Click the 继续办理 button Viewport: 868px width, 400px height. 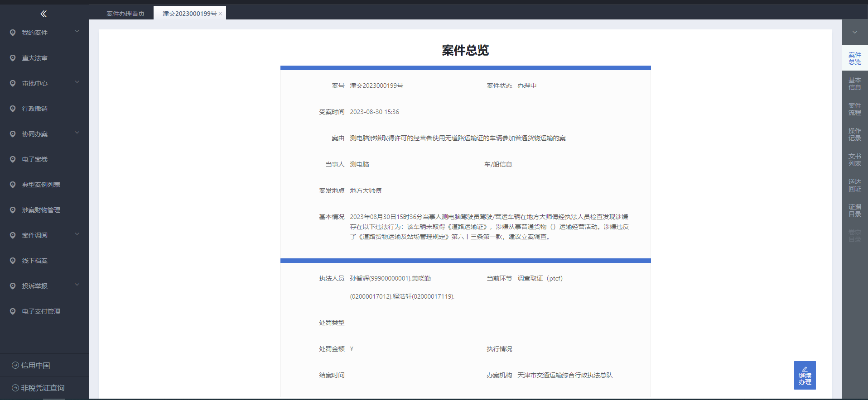[x=805, y=375]
